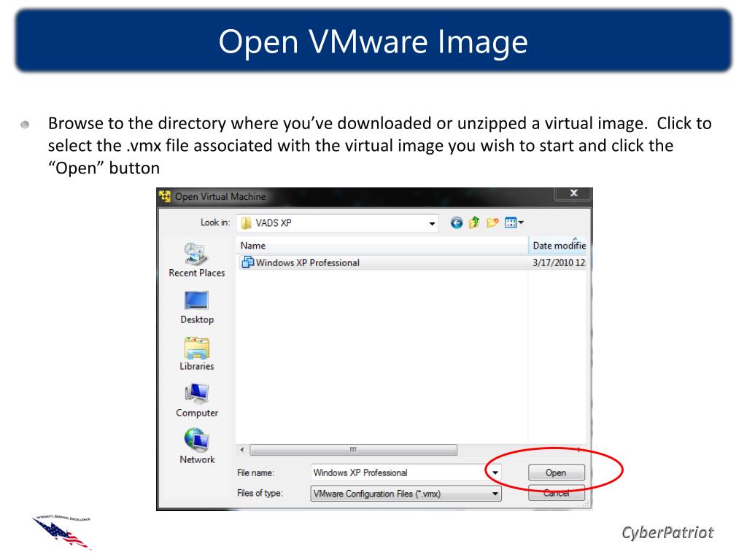Expand the File name dropdown arrow

coord(495,472)
